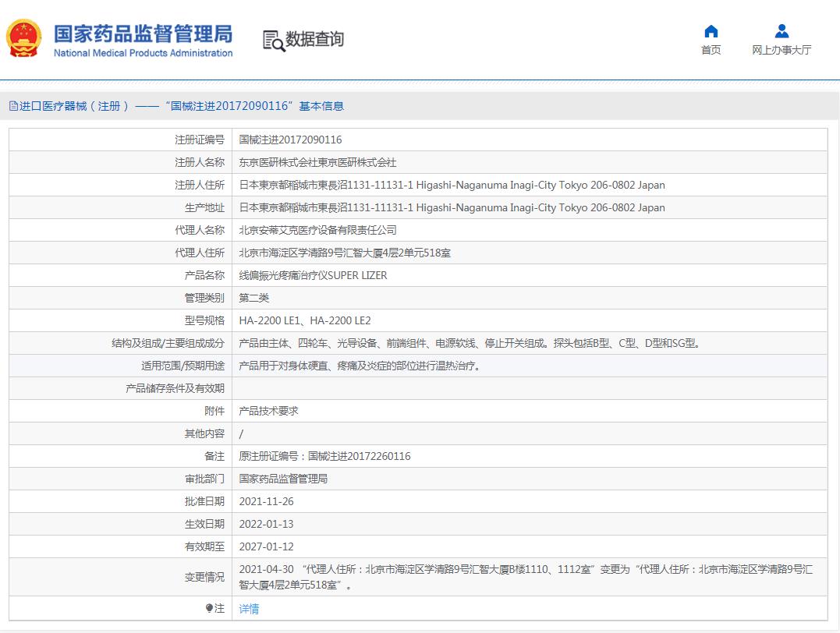Click the 备注 row label
The image size is (840, 633).
tap(214, 456)
